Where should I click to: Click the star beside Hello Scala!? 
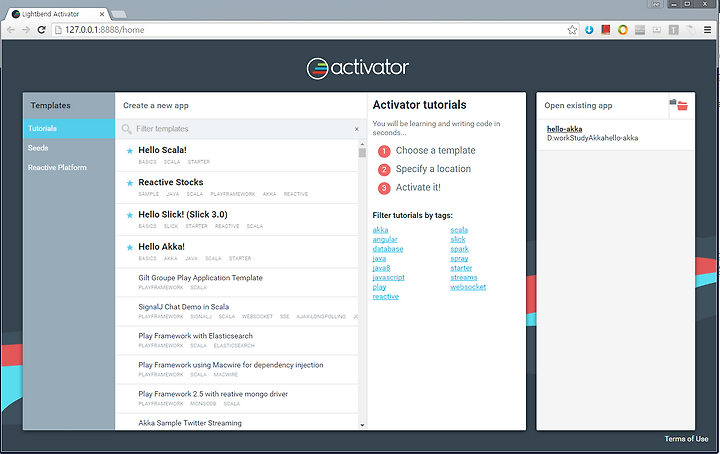tap(129, 151)
